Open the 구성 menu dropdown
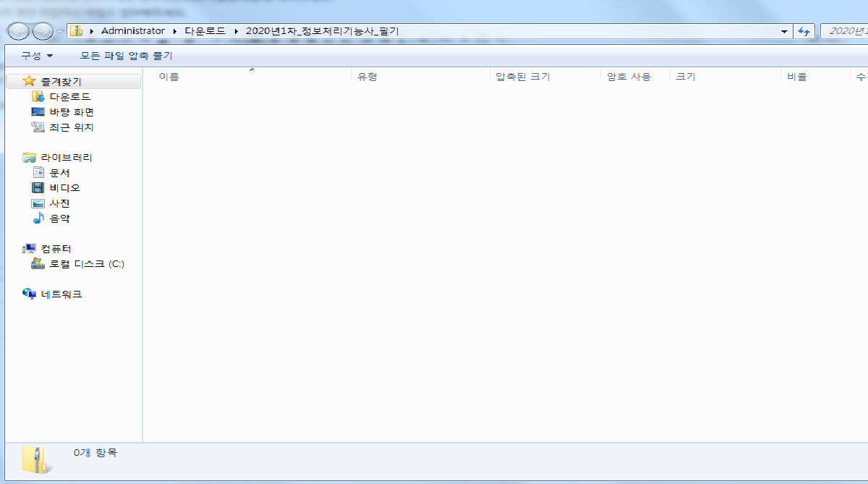The image size is (868, 484). [x=37, y=56]
